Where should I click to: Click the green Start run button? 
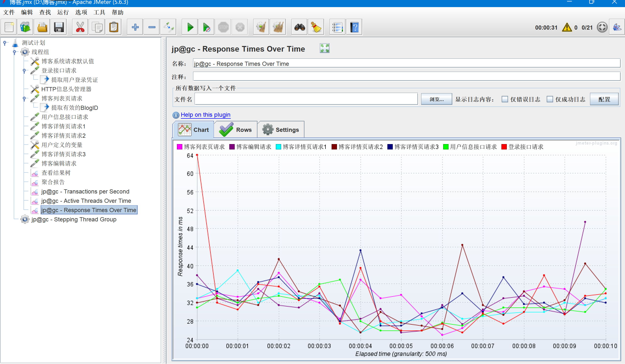190,27
